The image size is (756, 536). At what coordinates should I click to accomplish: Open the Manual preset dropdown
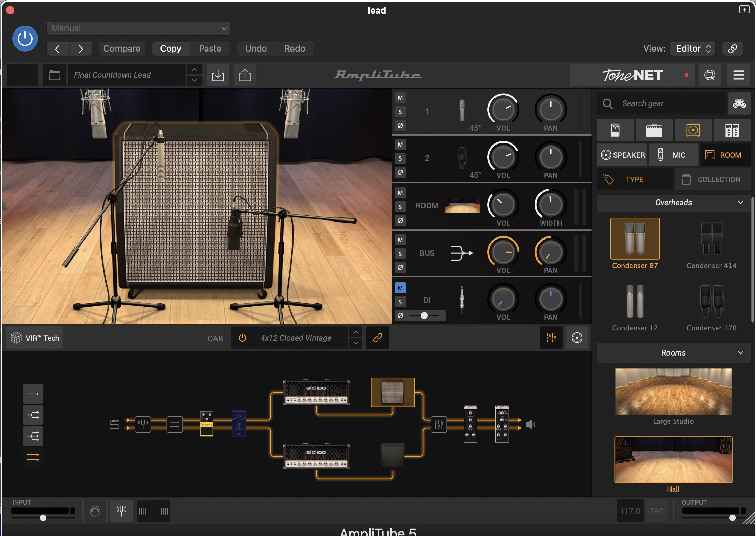tap(138, 28)
